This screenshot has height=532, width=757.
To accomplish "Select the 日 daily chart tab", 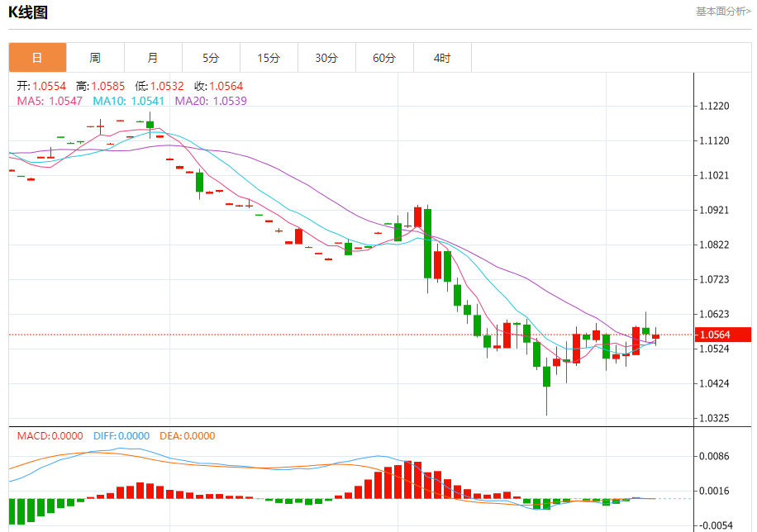I will pyautogui.click(x=37, y=58).
